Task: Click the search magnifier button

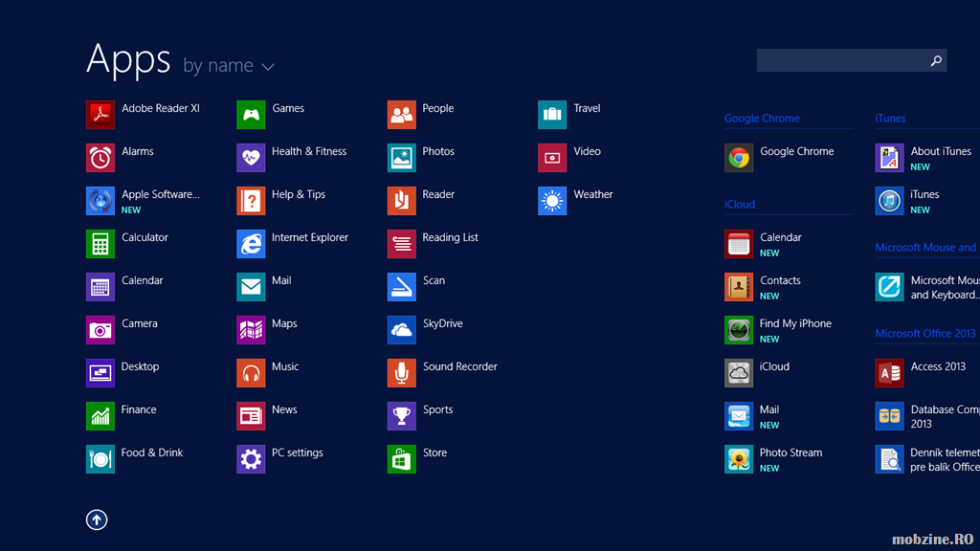Action: 936,60
